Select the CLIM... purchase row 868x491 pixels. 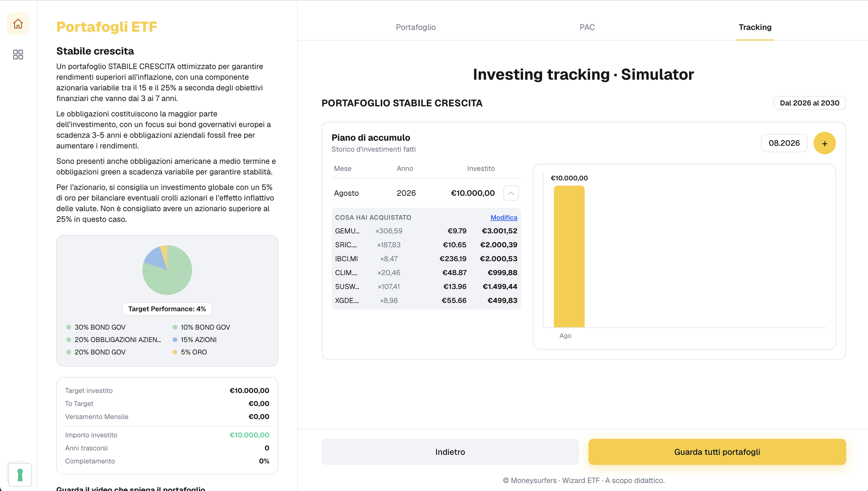(x=426, y=273)
